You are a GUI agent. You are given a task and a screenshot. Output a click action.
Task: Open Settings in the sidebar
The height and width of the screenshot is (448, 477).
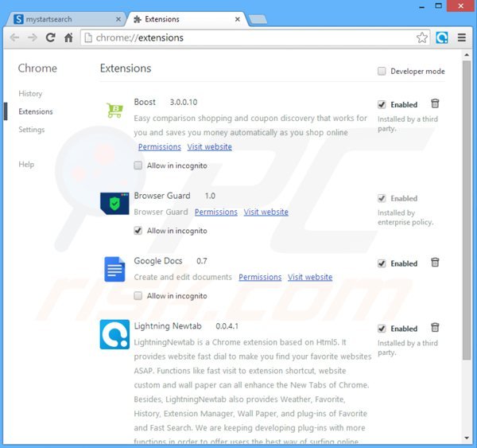pyautogui.click(x=32, y=130)
